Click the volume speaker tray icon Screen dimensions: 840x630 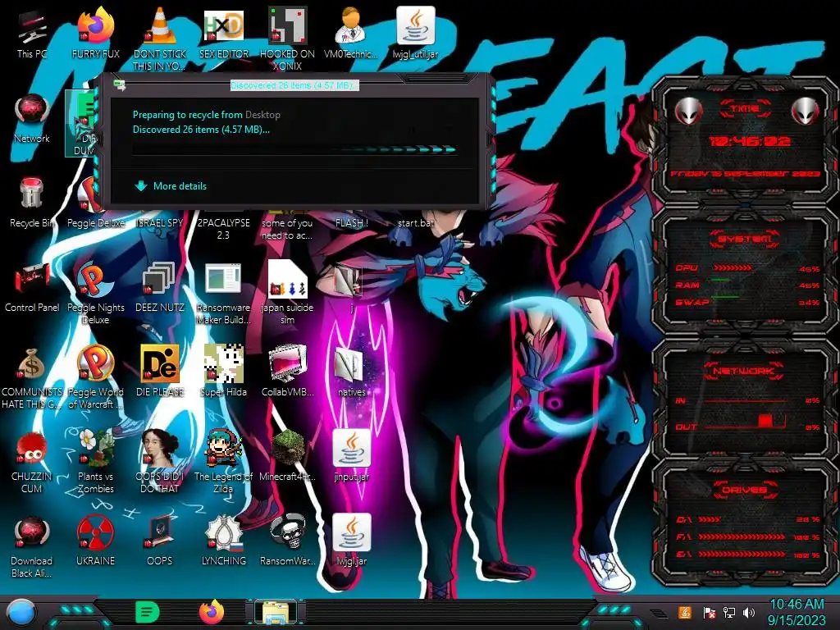[x=749, y=612]
